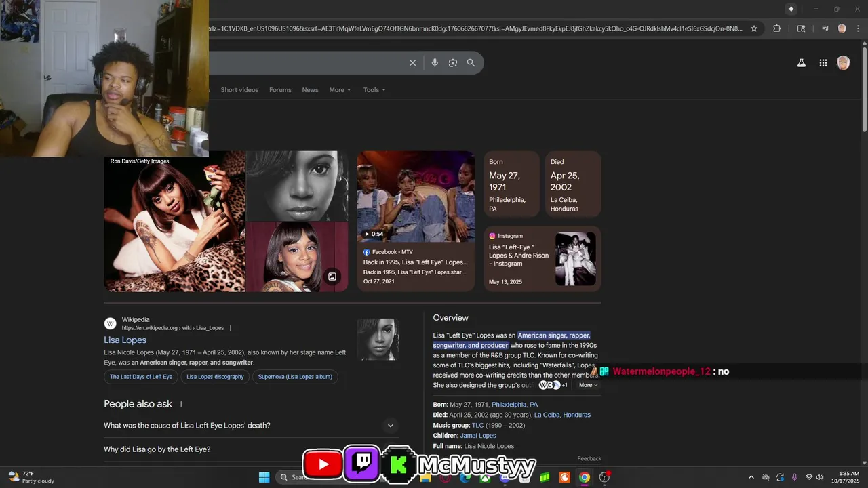The width and height of the screenshot is (868, 488).
Task: Open Windows Start menu
Action: point(264,477)
